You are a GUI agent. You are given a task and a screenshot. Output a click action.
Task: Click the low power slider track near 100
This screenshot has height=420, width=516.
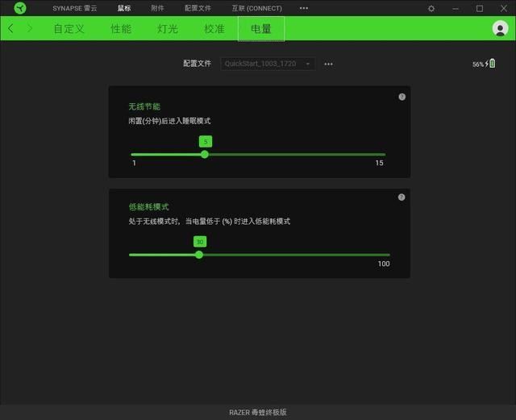pos(384,255)
